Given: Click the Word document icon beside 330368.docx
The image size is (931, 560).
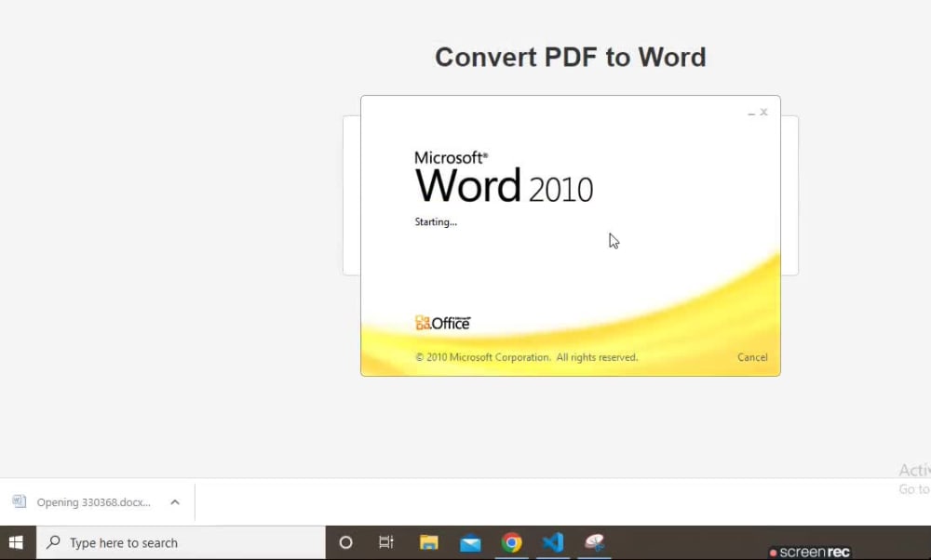Looking at the screenshot, I should pos(20,501).
